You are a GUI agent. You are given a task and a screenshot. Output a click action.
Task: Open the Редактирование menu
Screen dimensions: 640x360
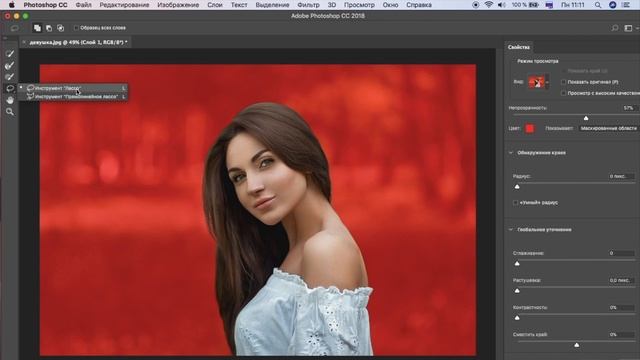click(x=124, y=5)
